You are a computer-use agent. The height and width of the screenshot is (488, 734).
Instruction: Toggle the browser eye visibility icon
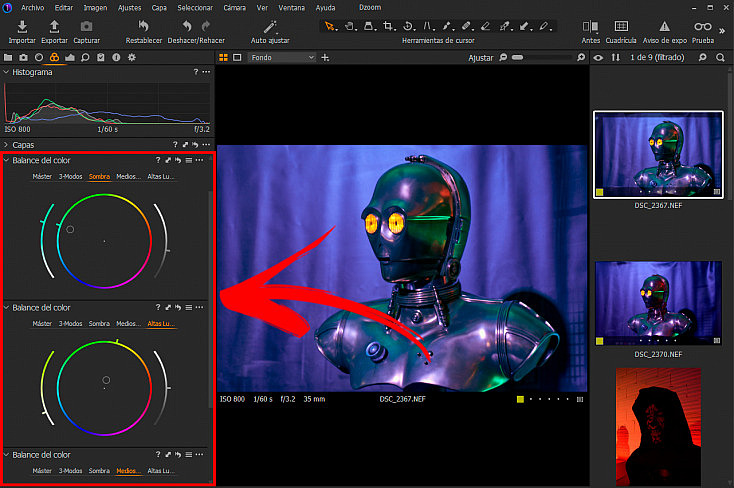point(598,58)
